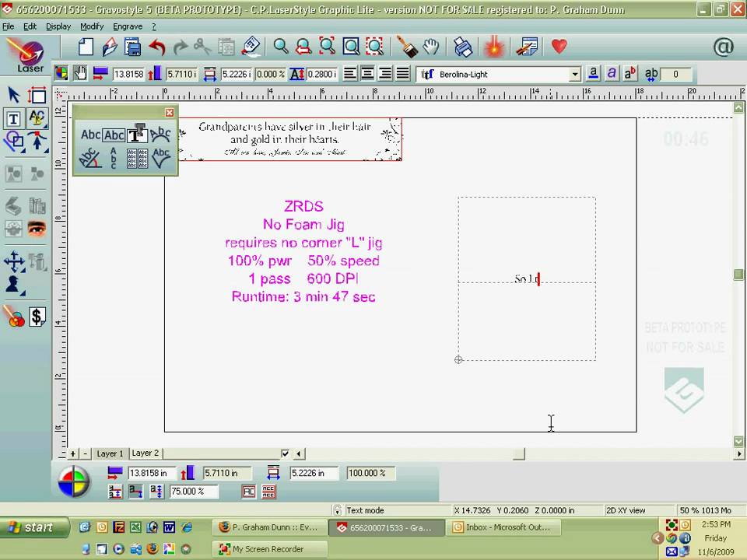Open the Berolina-Light font dropdown
The height and width of the screenshot is (560, 747).
575,75
